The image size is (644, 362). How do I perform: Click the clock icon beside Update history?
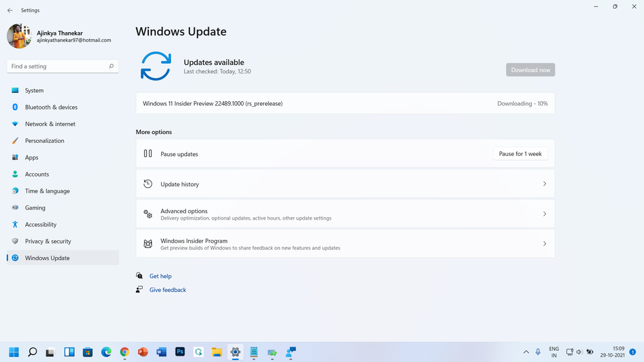(148, 184)
